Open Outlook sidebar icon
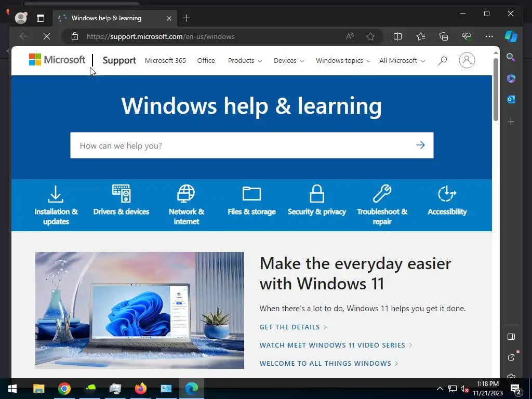This screenshot has width=532, height=399. (511, 99)
